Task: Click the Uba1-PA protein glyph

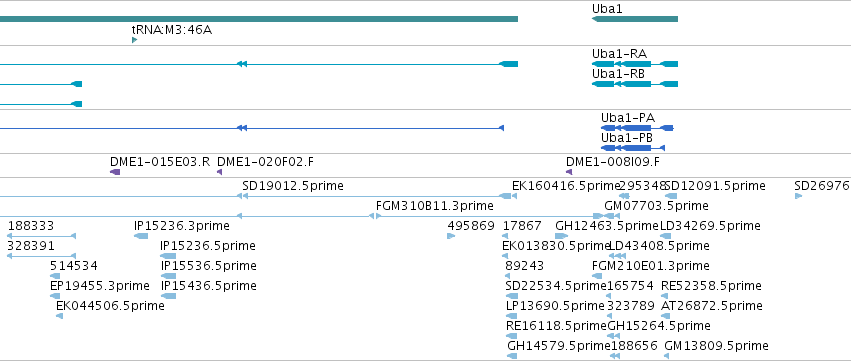Action: 637,128
